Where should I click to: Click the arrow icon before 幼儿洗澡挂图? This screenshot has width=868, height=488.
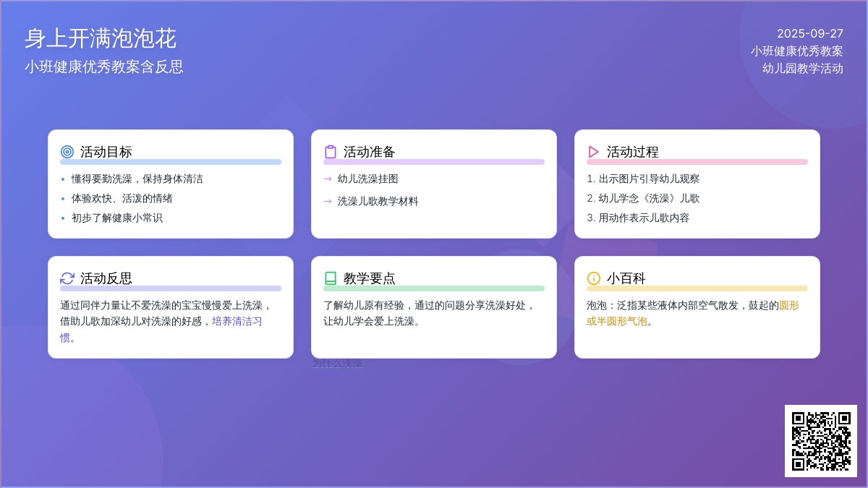pos(328,179)
